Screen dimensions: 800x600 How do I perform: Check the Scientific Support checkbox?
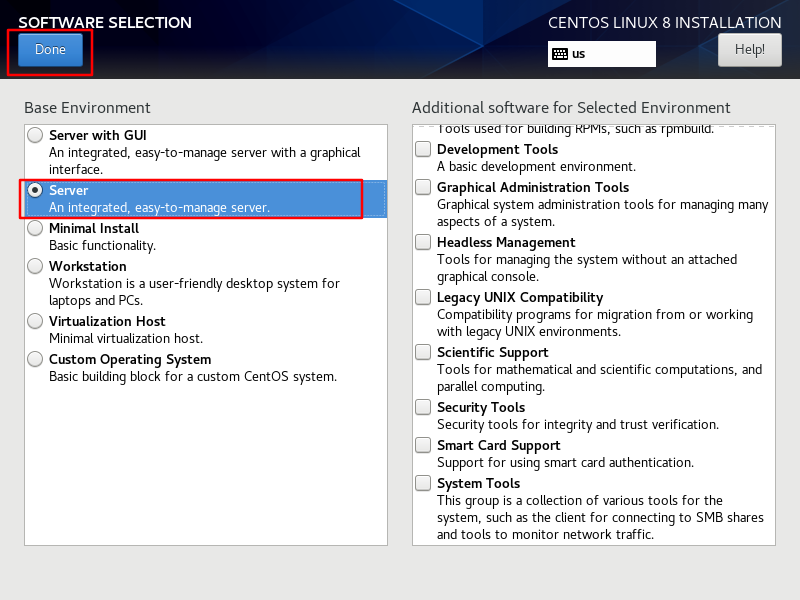coord(423,352)
